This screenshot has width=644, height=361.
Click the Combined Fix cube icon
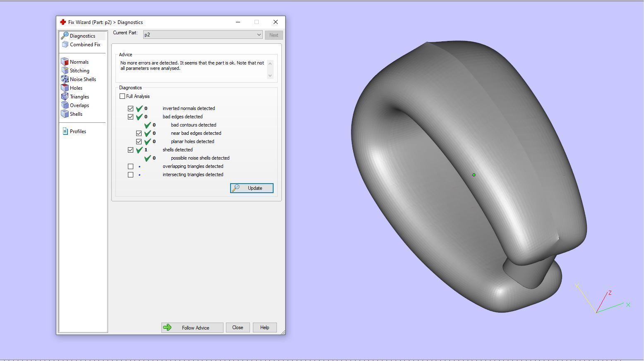point(65,45)
